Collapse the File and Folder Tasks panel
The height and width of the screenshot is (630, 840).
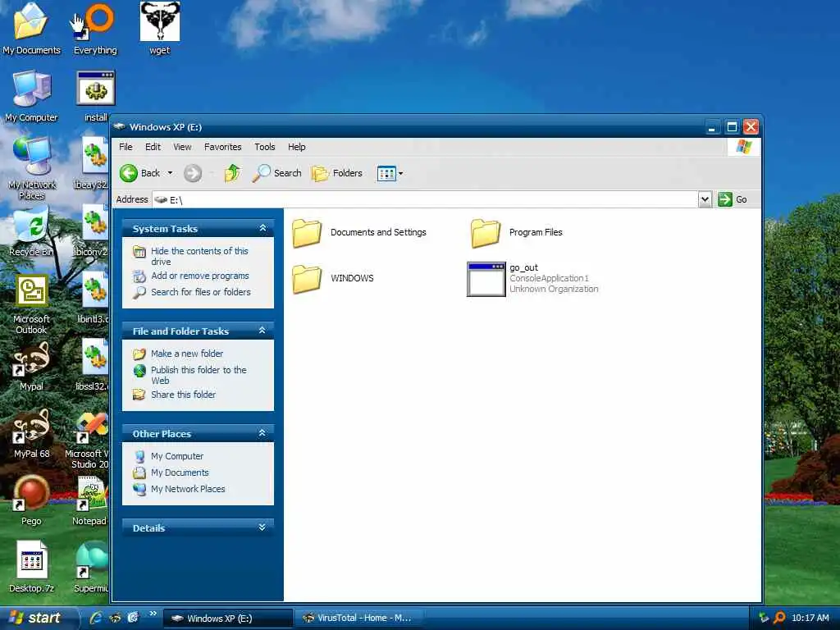[262, 331]
